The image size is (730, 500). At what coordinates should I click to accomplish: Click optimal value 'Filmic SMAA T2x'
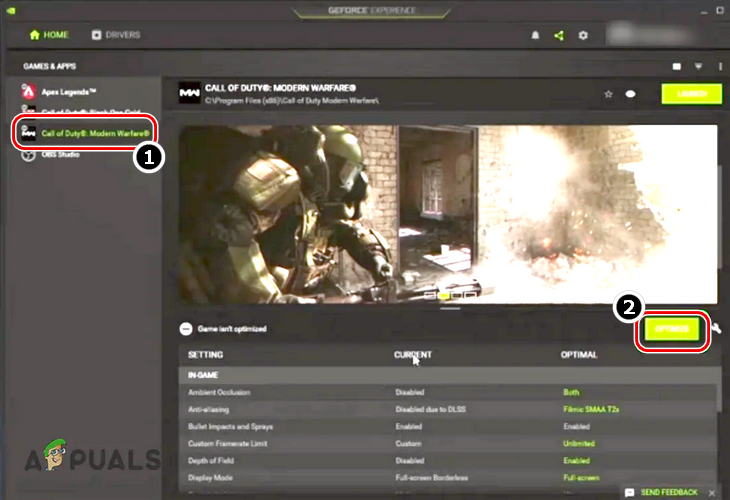click(591, 410)
